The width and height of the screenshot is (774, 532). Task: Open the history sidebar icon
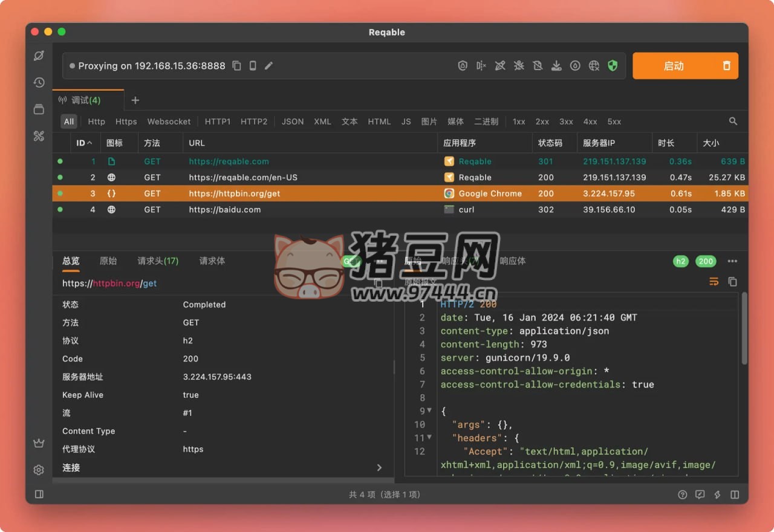coord(39,82)
